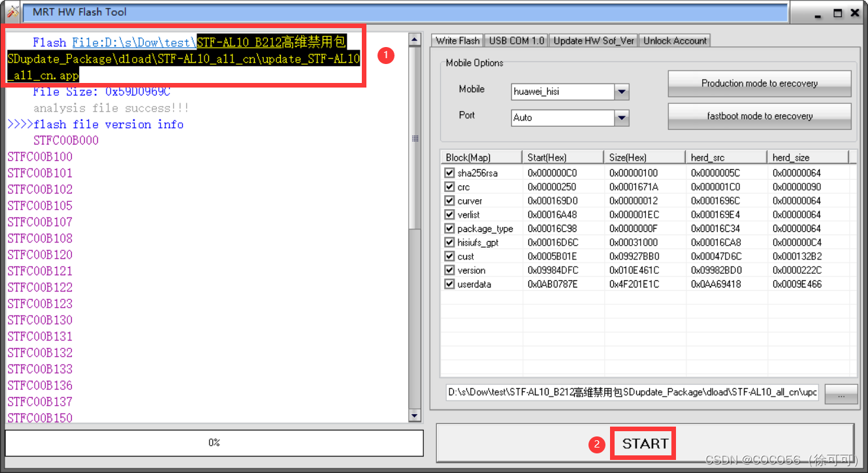Switch to the Write Flash tab
This screenshot has width=868, height=473.
(457, 41)
